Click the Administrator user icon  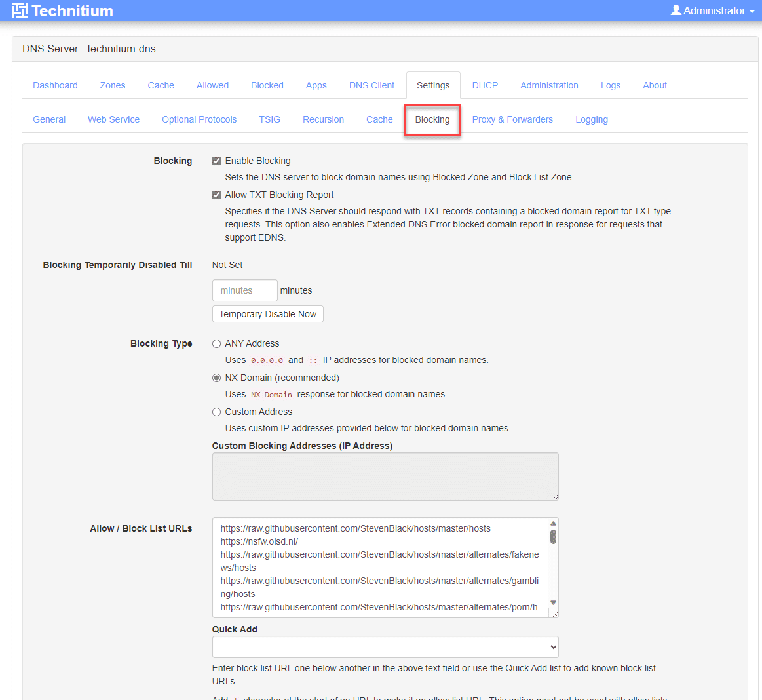pos(676,10)
